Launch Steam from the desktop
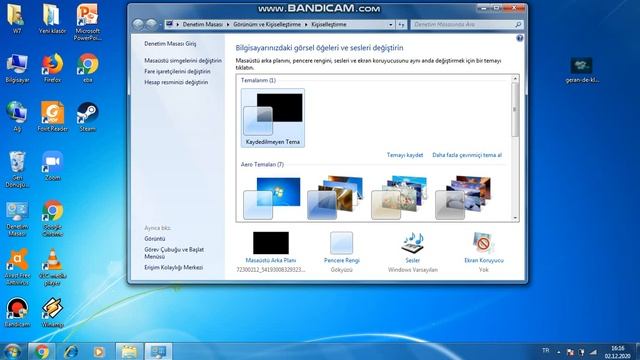 [87, 117]
